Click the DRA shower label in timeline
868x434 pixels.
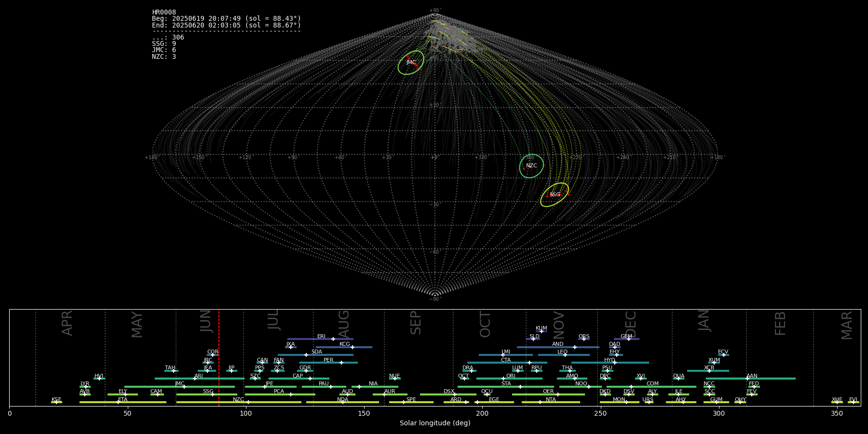click(468, 368)
